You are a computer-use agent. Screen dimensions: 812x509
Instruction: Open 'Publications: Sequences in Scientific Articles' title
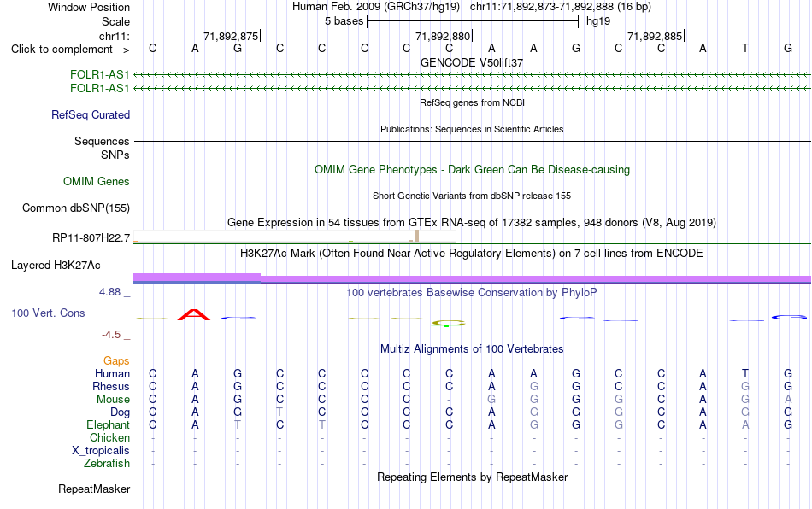click(472, 129)
